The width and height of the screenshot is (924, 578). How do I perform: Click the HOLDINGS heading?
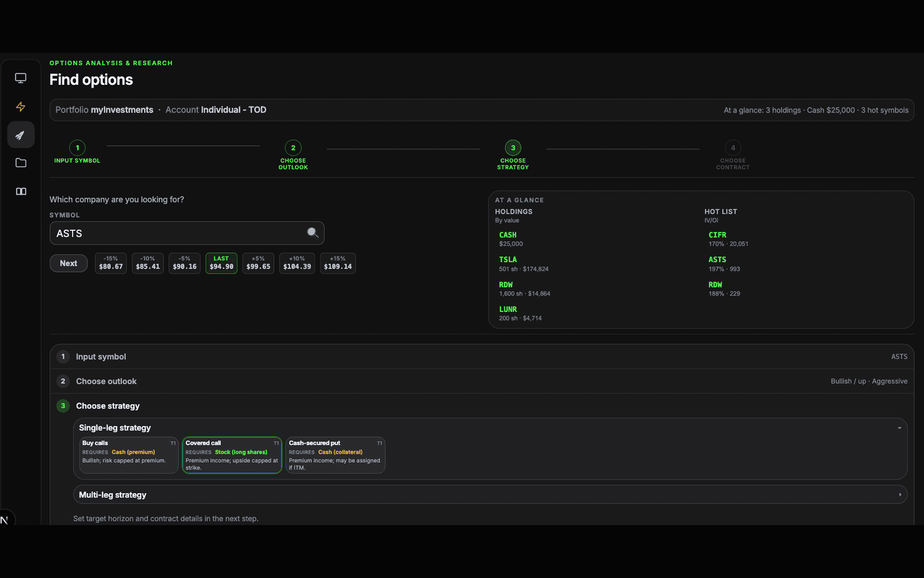[513, 212]
